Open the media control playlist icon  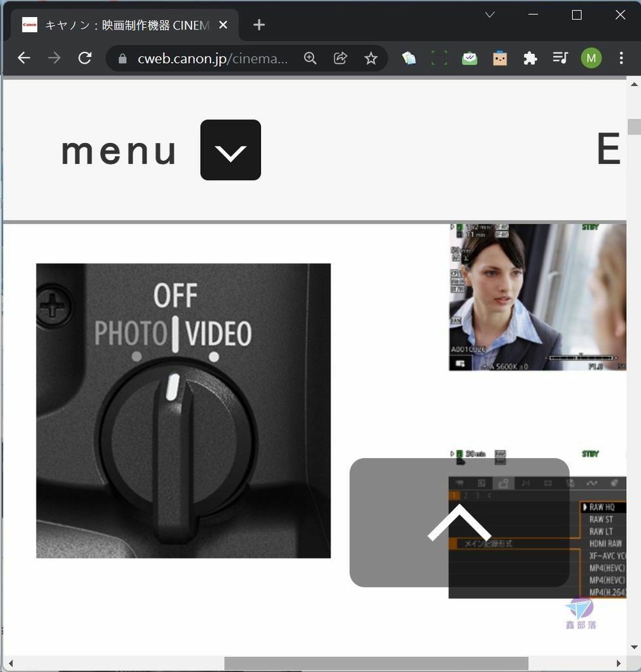pos(560,58)
